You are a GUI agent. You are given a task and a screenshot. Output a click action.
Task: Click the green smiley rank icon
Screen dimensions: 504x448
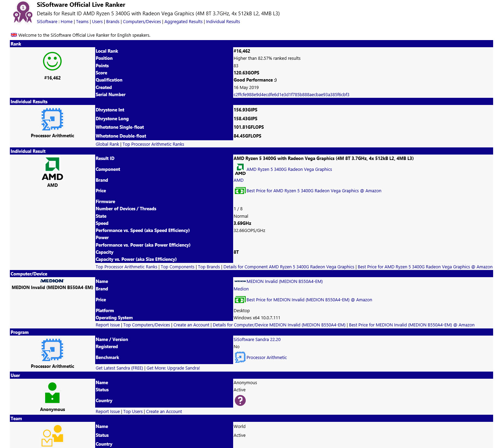pyautogui.click(x=52, y=61)
